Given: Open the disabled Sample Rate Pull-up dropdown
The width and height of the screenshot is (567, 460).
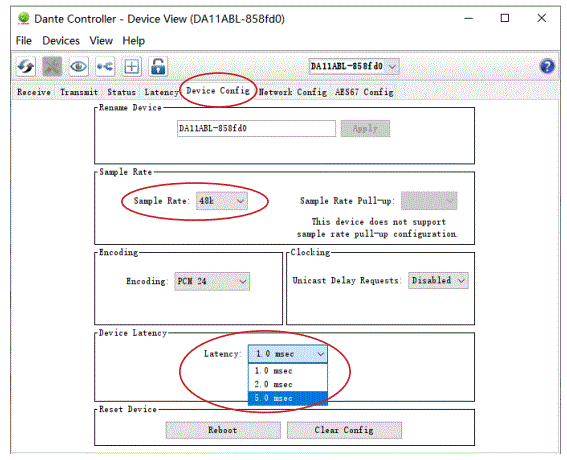Looking at the screenshot, I should (x=429, y=201).
